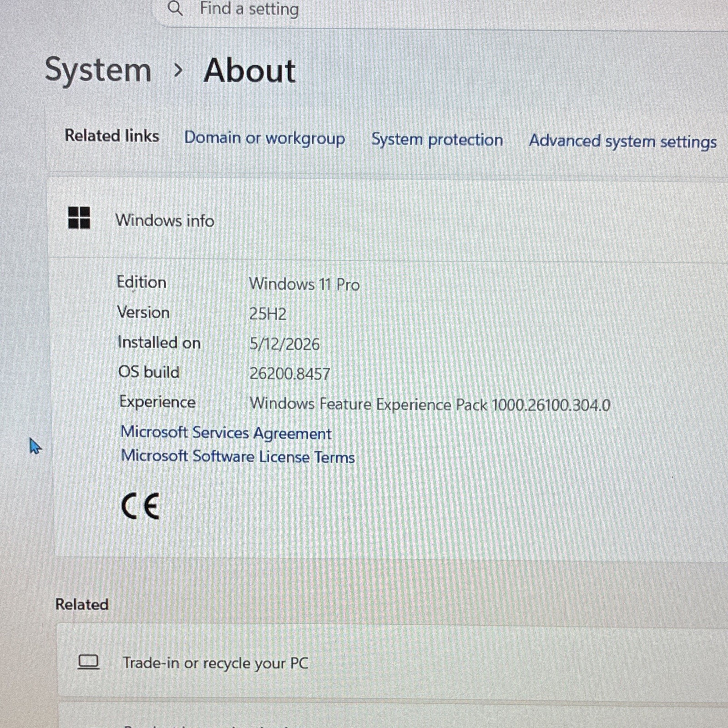The width and height of the screenshot is (728, 728).
Task: Click the OS build label
Action: pos(149,372)
